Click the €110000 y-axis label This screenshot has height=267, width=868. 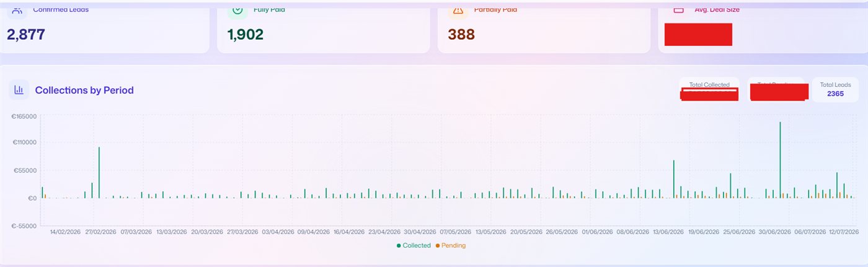(x=25, y=142)
